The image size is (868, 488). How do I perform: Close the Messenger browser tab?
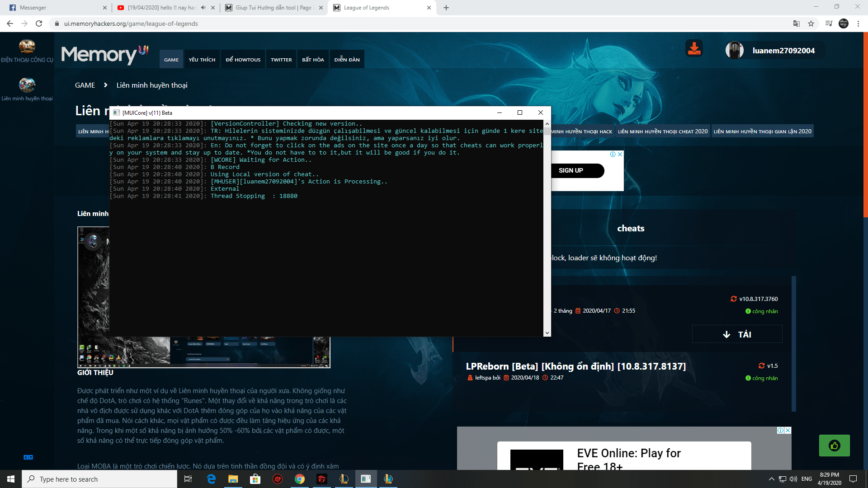(x=105, y=8)
